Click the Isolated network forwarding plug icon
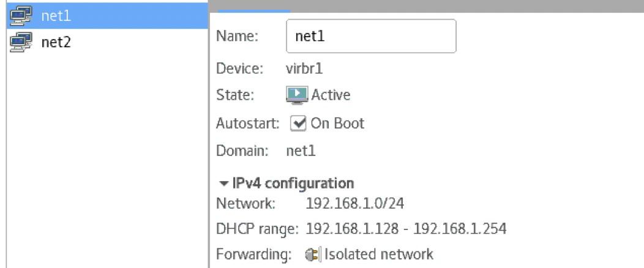Viewport: 644px width, 268px height. click(313, 255)
